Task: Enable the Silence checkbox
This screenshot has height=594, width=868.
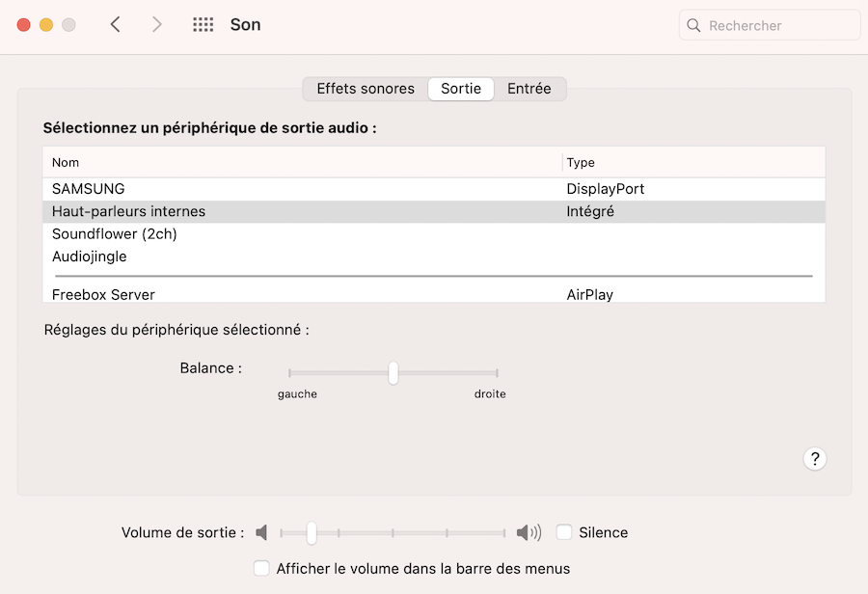Action: [x=564, y=532]
